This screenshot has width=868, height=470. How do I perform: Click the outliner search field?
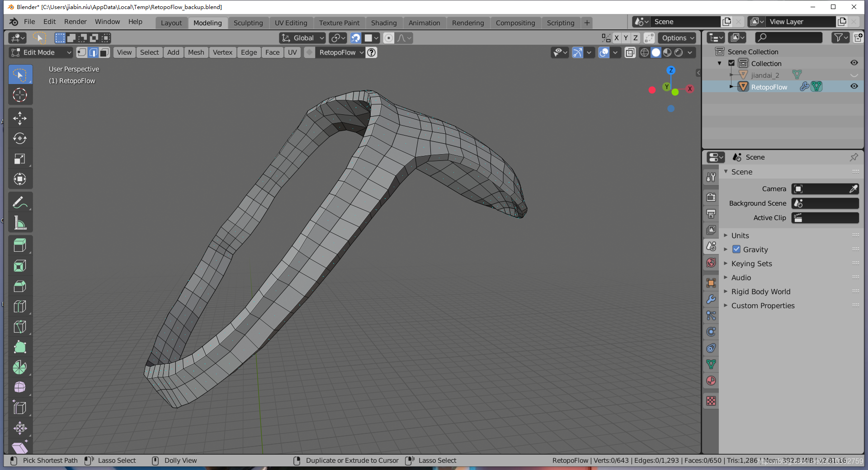788,38
